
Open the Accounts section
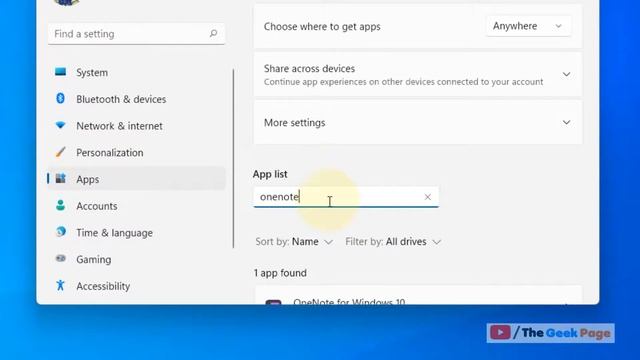(137, 206)
